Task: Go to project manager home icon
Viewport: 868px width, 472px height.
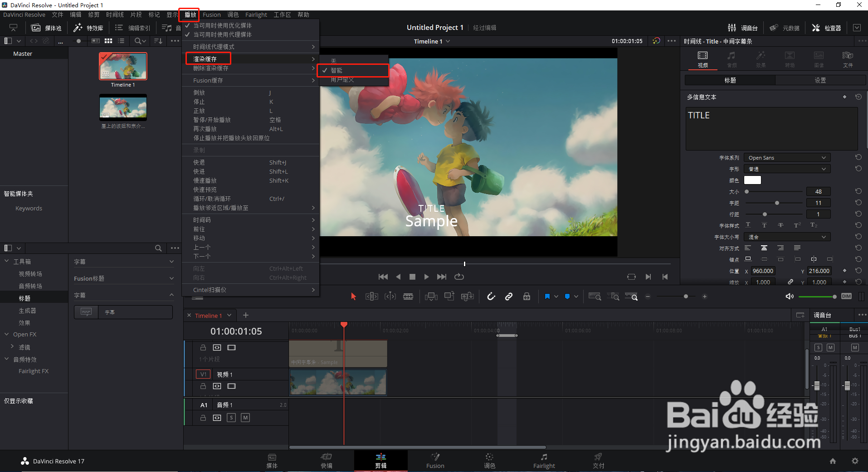Action: [x=833, y=461]
